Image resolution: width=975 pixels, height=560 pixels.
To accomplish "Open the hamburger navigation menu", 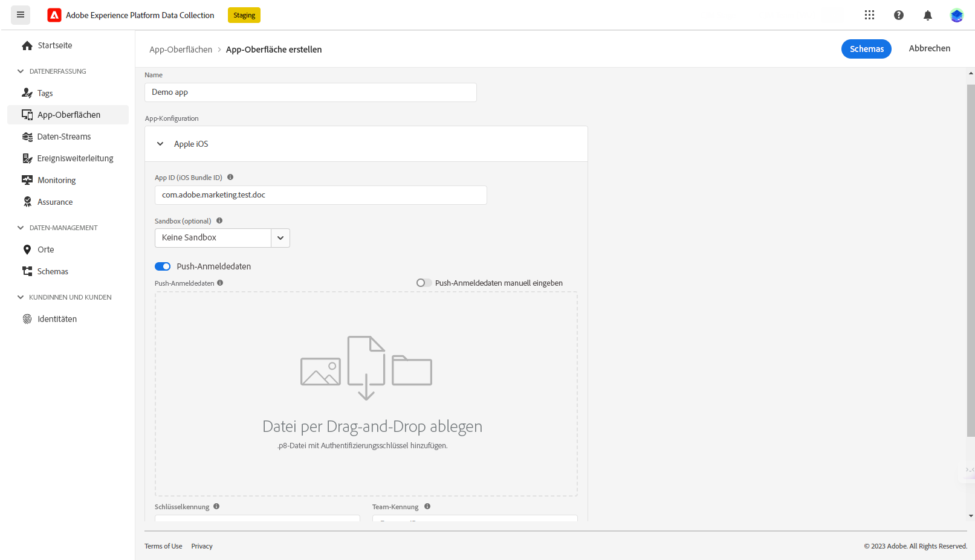I will tap(21, 15).
